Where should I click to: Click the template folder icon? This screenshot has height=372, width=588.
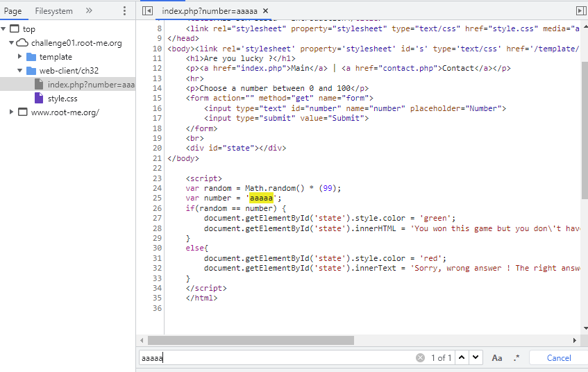tap(31, 57)
